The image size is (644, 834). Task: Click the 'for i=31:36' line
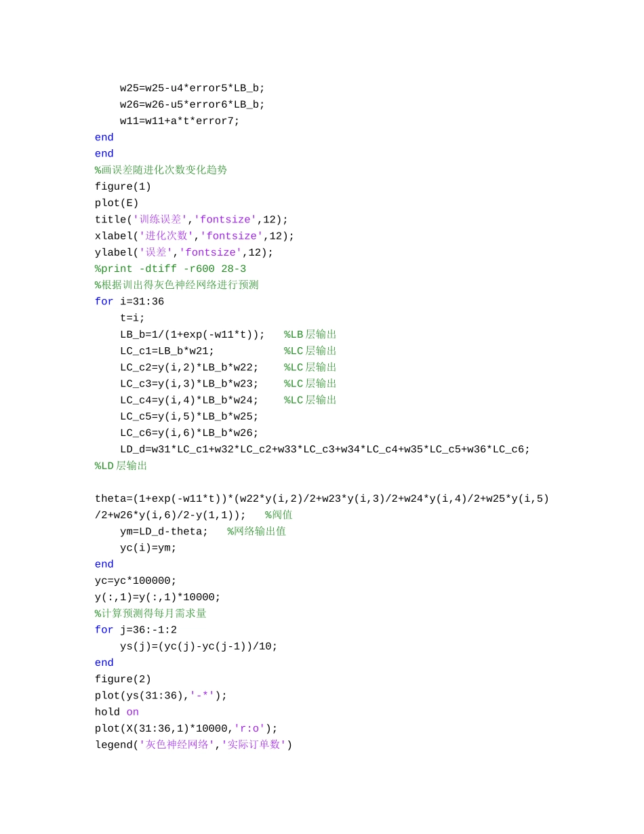pos(129,302)
